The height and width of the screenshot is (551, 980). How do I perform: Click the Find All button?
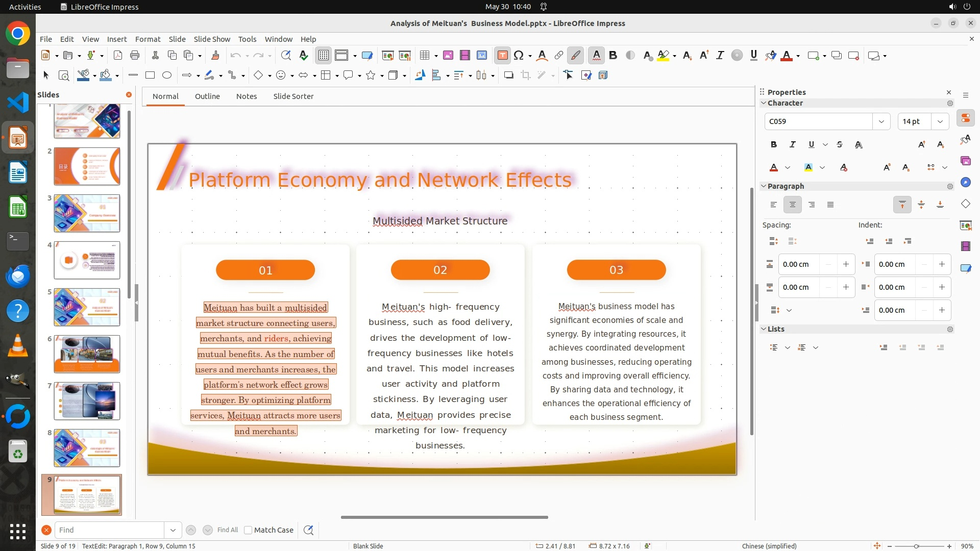227,530
